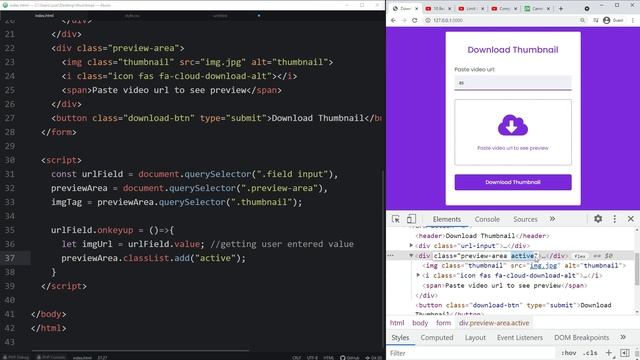Open DevTools three-dot customize menu
640x360 pixels.
point(615,219)
